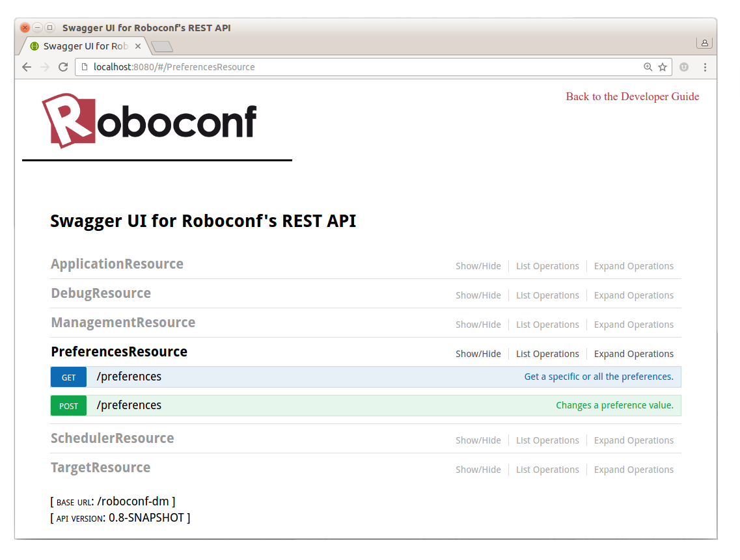This screenshot has width=740, height=560.
Task: Click the Roboconf logo
Action: point(148,121)
